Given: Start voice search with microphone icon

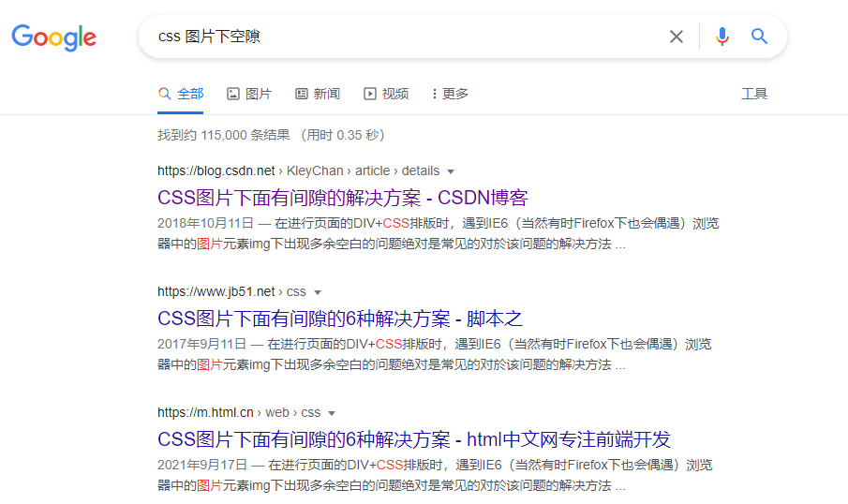Looking at the screenshot, I should [x=722, y=37].
